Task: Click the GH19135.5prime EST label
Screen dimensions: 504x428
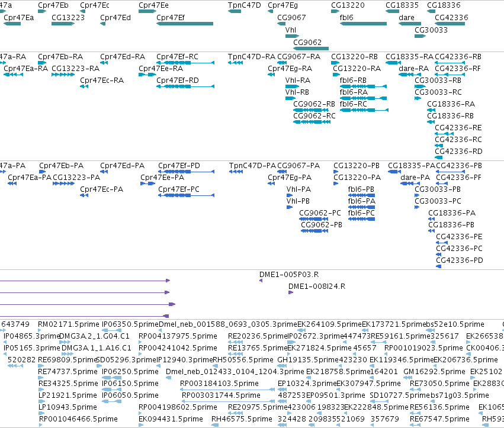Action: tap(307, 359)
